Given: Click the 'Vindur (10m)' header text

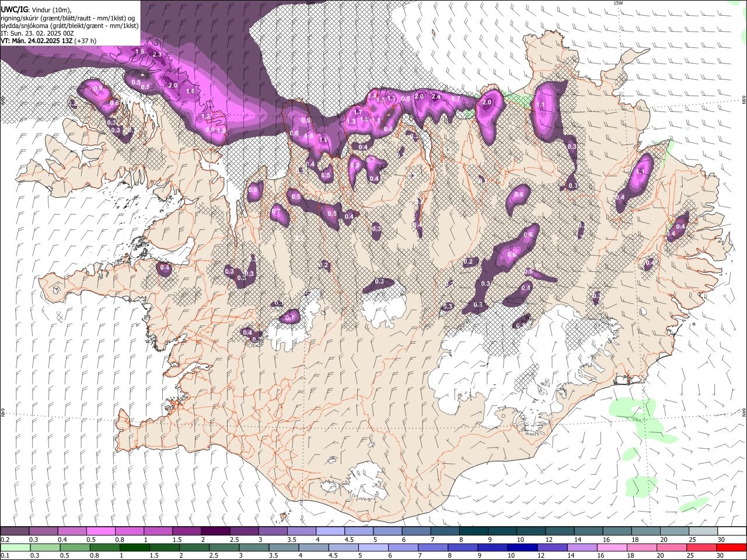Looking at the screenshot, I should (50, 9).
